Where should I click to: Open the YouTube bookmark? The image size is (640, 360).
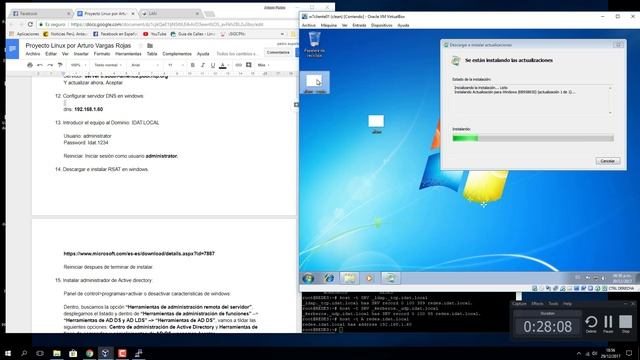[155, 34]
